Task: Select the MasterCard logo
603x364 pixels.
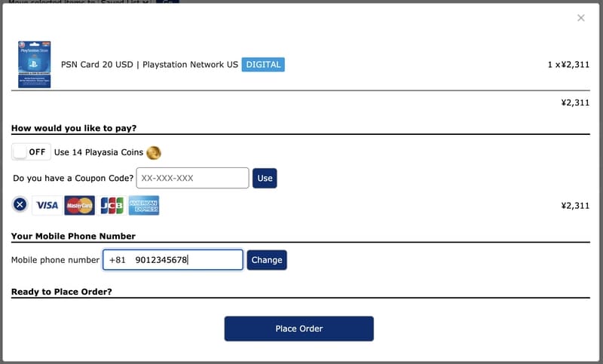Action: coord(79,205)
